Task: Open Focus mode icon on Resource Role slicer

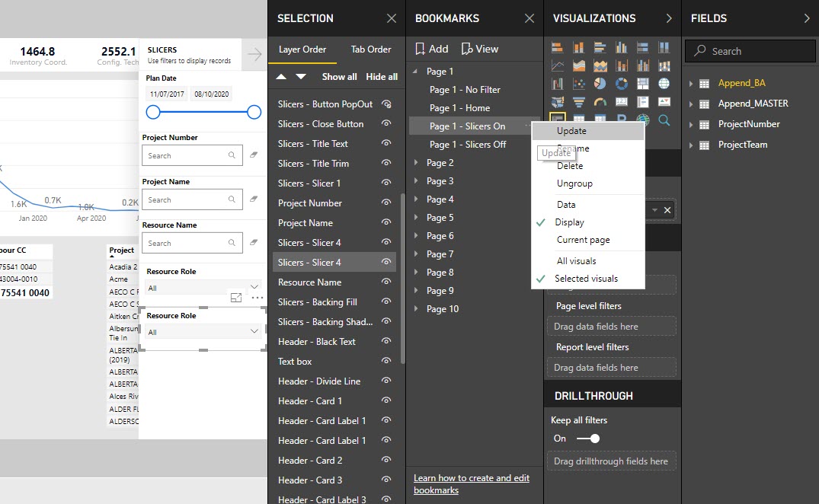Action: tap(236, 298)
